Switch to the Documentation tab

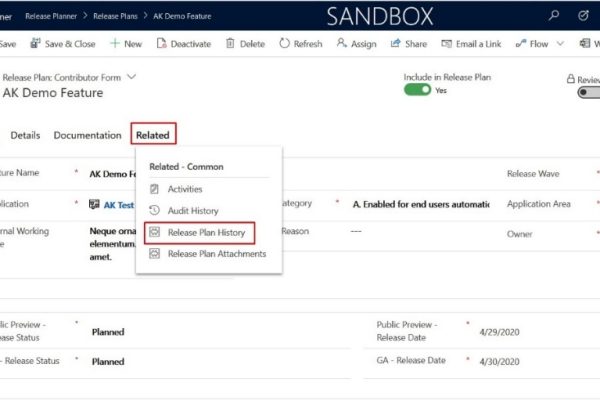[87, 135]
